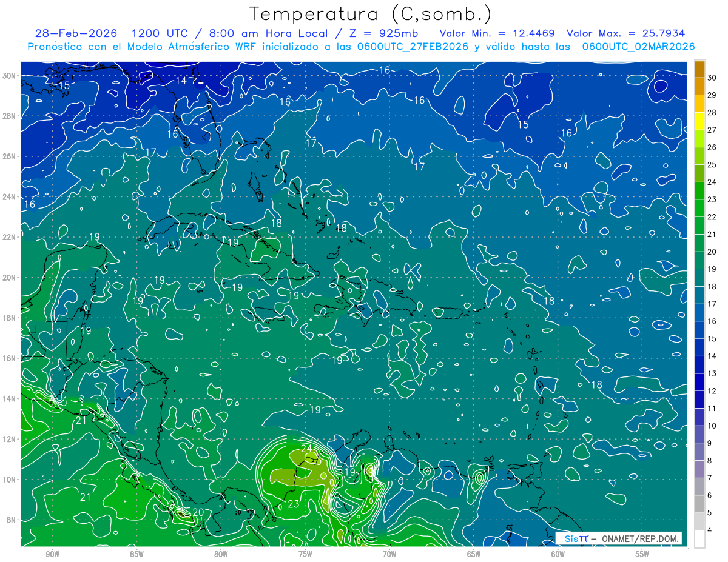
Task: Click the gray color bar segment between 5 and 6
Action: point(700,504)
